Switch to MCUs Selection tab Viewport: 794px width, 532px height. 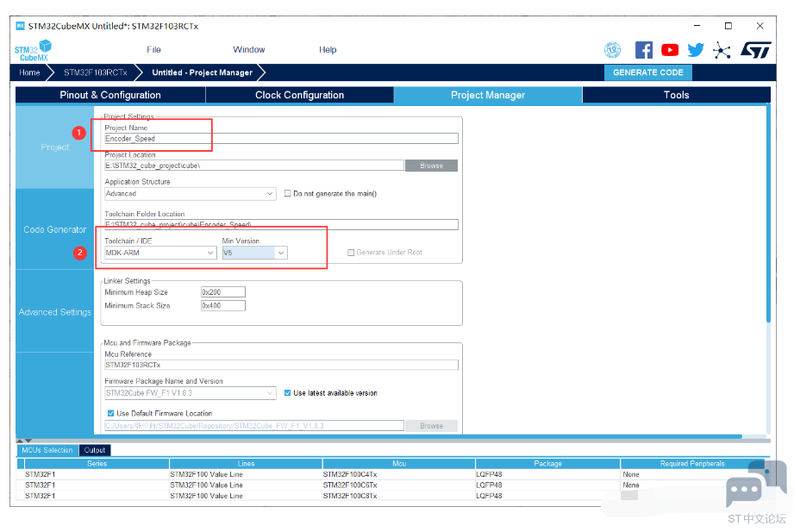[47, 450]
